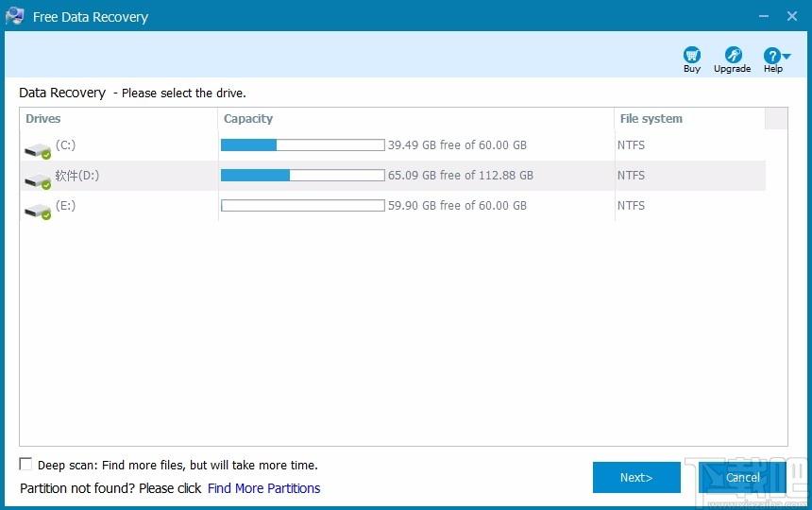The height and width of the screenshot is (510, 812).
Task: Select the '39.49 GB free of 60.00 GB' text
Action: click(457, 145)
